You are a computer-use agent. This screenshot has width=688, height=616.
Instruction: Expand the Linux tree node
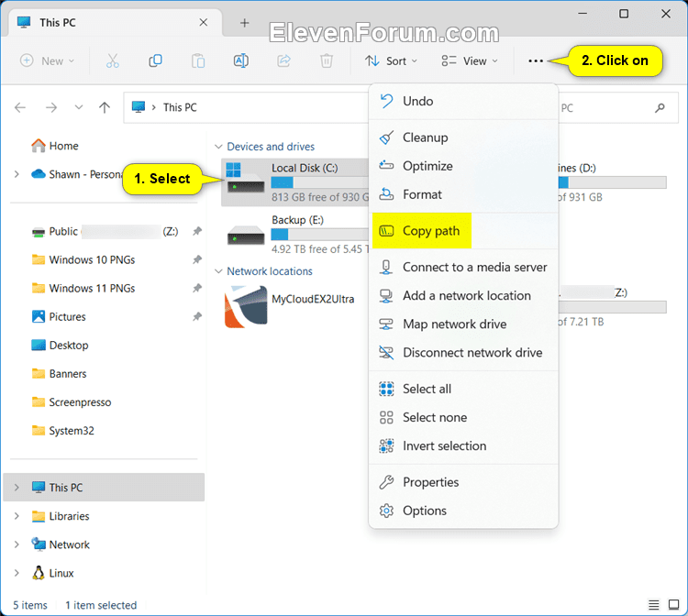(17, 573)
